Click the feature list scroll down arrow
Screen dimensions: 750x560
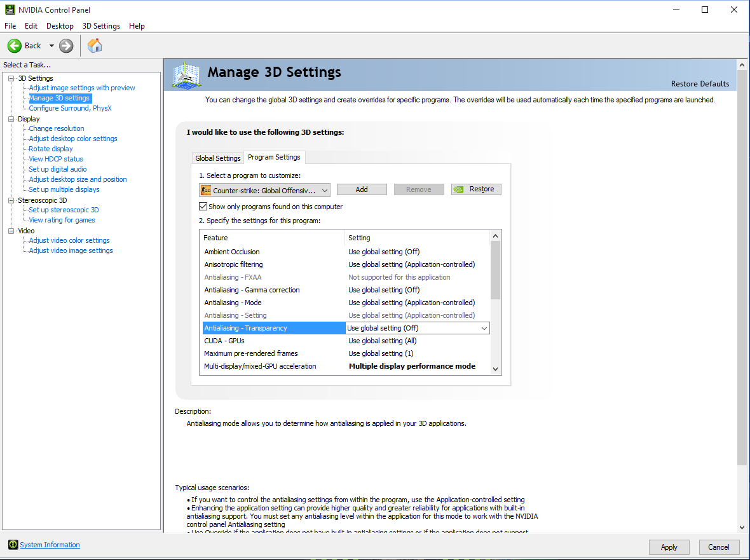coord(496,369)
